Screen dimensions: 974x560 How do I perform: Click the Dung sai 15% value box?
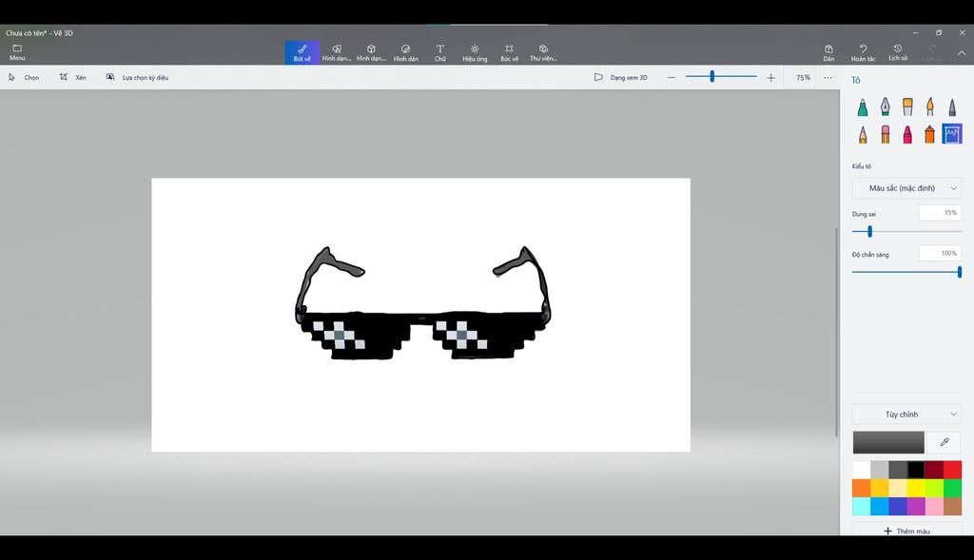coord(940,213)
